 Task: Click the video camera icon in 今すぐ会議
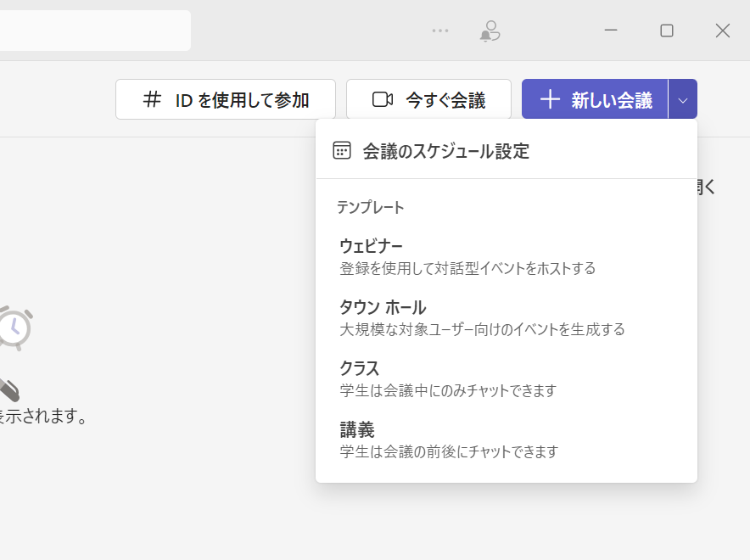383,99
